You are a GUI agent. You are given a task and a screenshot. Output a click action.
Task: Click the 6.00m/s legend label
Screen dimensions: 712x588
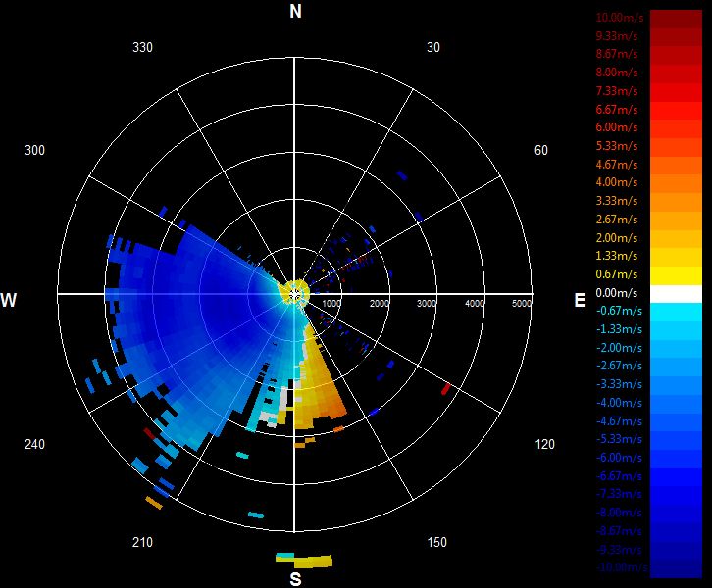[x=617, y=127]
